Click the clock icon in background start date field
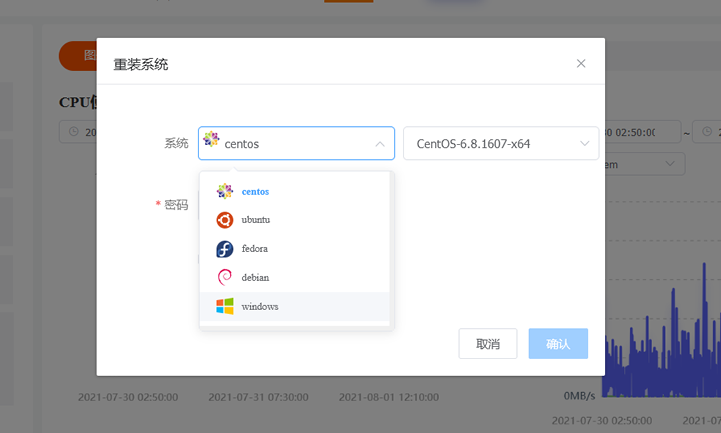The height and width of the screenshot is (433, 721). (x=74, y=132)
